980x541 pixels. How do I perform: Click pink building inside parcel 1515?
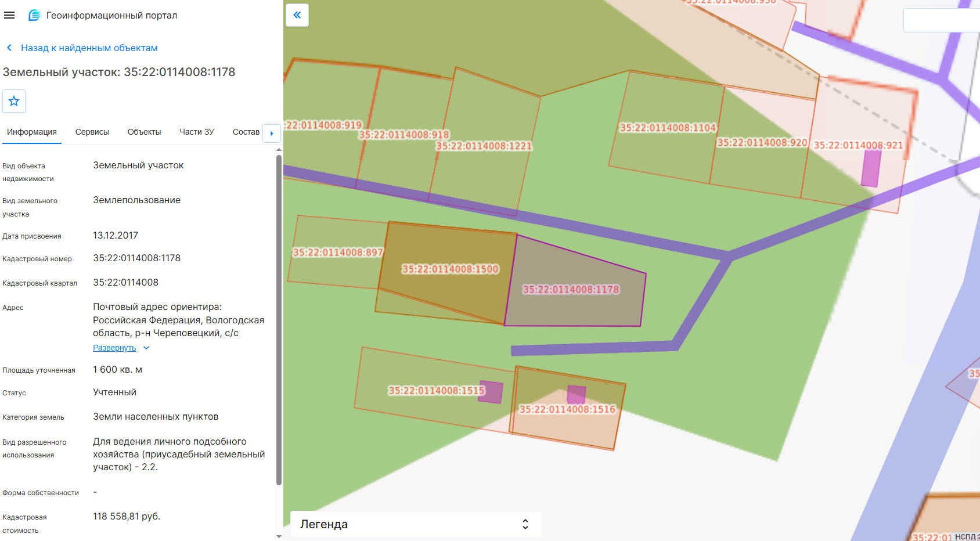pyautogui.click(x=491, y=392)
